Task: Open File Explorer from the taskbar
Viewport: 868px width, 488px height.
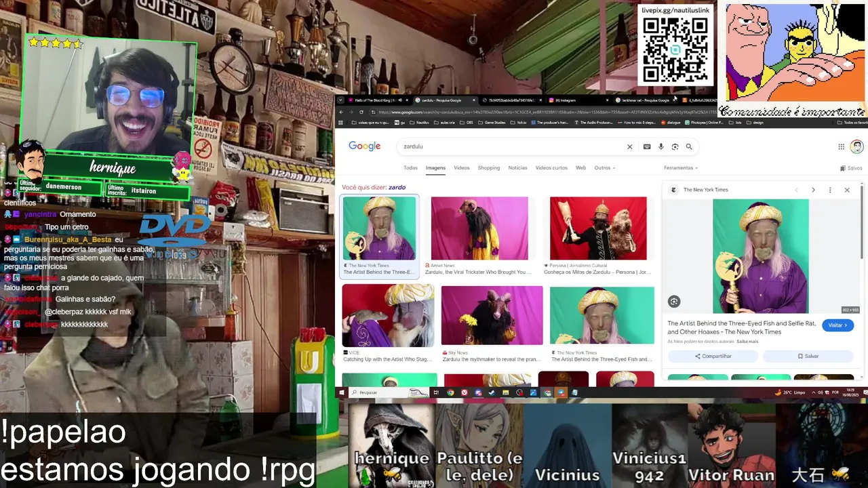Action: (505, 392)
